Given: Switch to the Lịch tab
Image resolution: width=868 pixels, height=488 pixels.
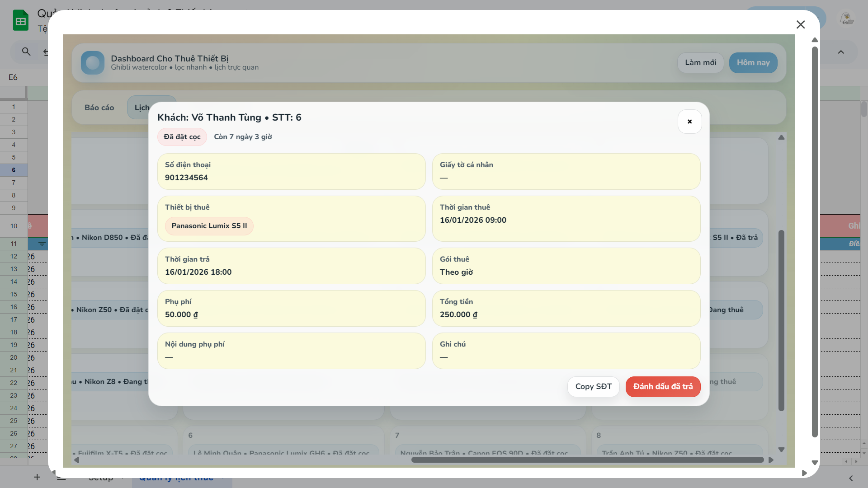Looking at the screenshot, I should pyautogui.click(x=139, y=108).
